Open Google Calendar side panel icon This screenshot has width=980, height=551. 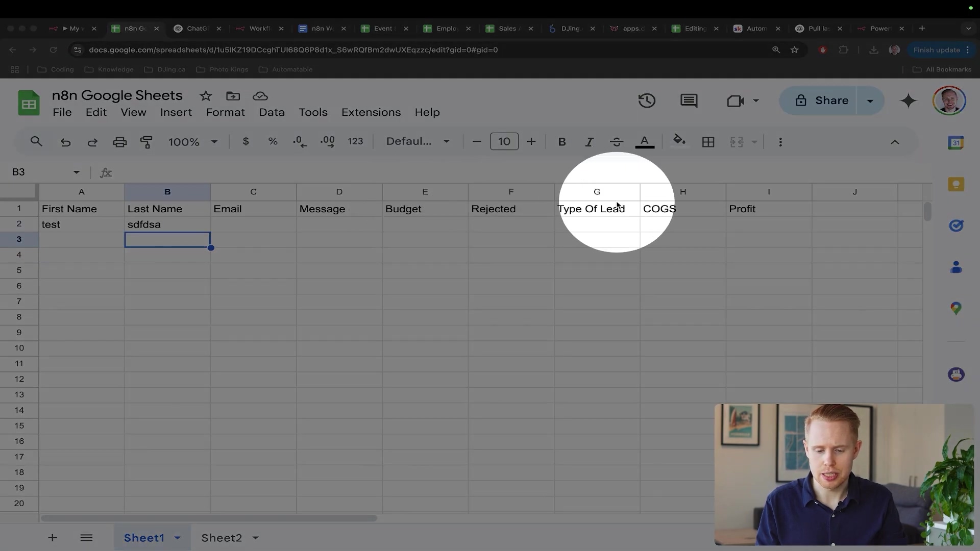955,143
